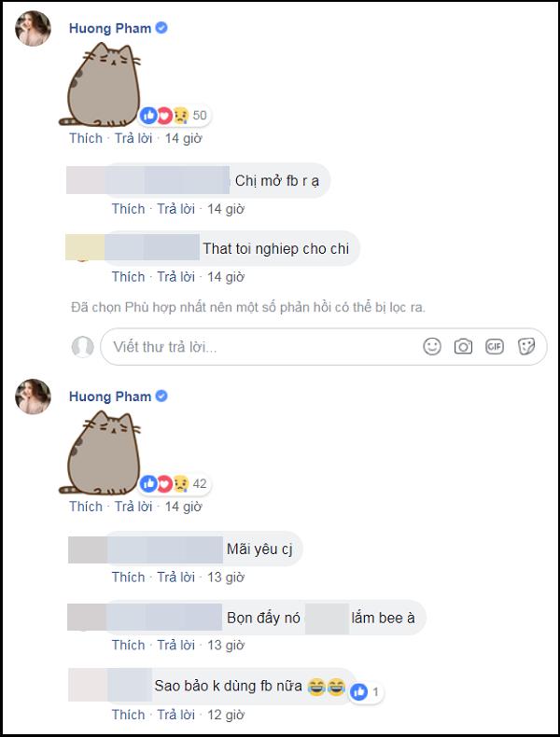Click Trả lời under 'Bọn đấy nó' reply

pyautogui.click(x=175, y=645)
